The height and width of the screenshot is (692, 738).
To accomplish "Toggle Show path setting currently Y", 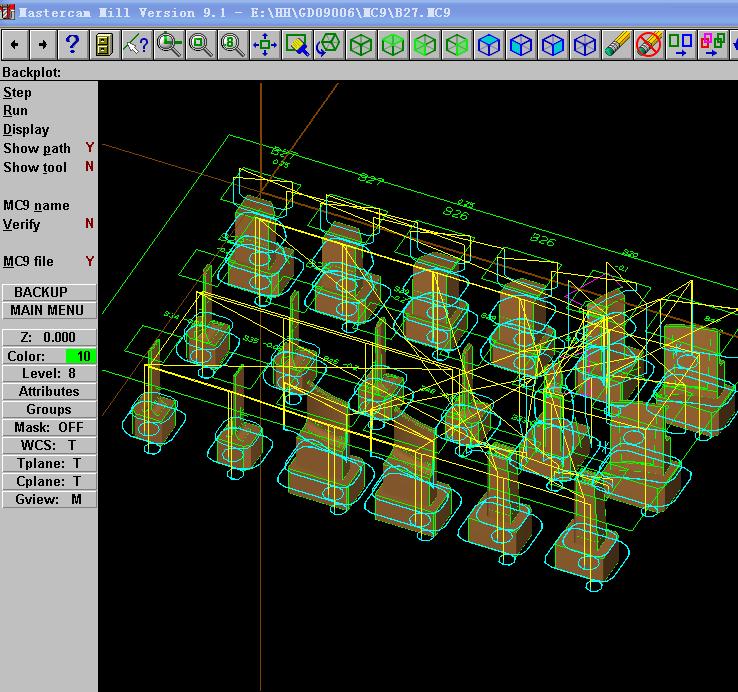I will [x=48, y=148].
